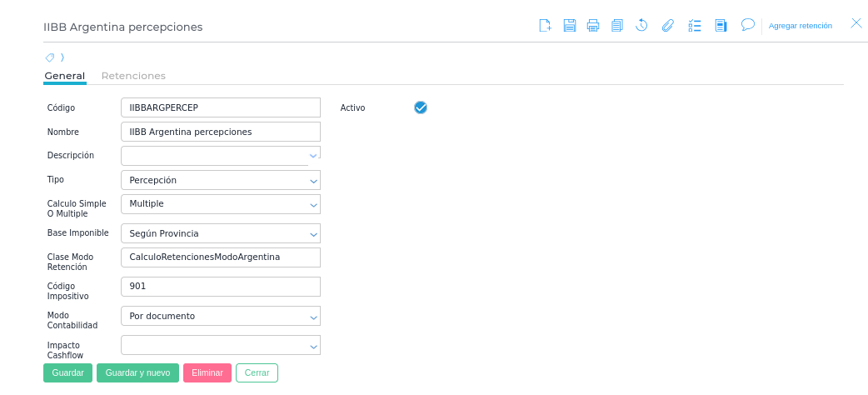Viewport: 868px width, 395px height.
Task: Click the save floppy disk icon
Action: (x=570, y=25)
